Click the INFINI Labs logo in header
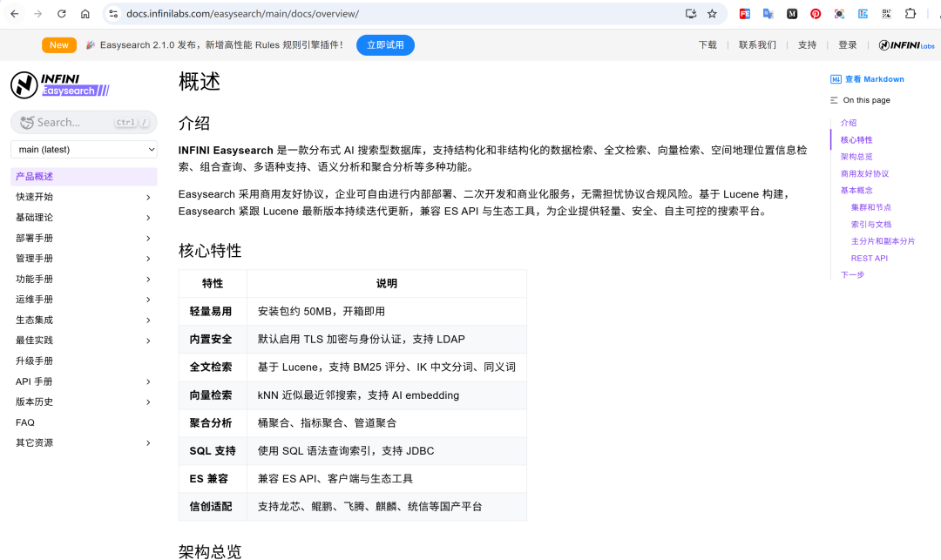Viewport: 941px width, 560px height. (906, 45)
